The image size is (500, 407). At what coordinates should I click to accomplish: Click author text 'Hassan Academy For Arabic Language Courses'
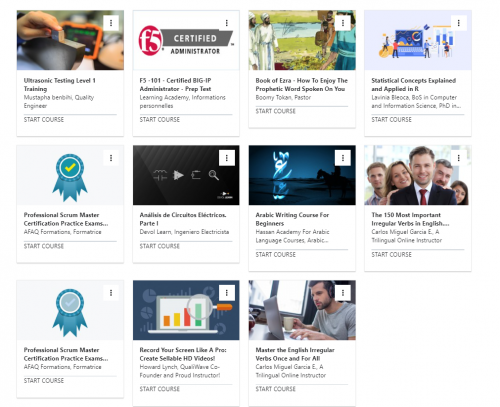[x=292, y=236]
